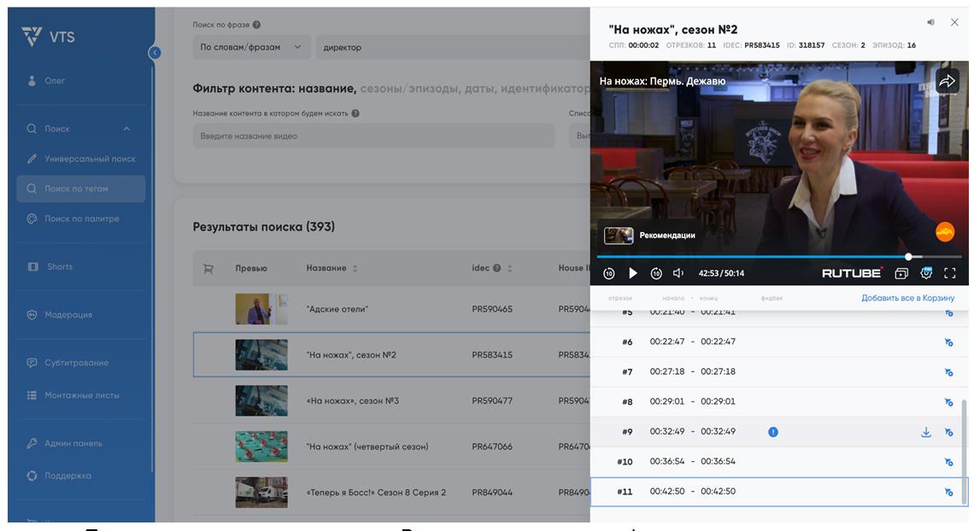Toggle the sound icon in panel header
The height and width of the screenshot is (531, 980).
(x=930, y=22)
